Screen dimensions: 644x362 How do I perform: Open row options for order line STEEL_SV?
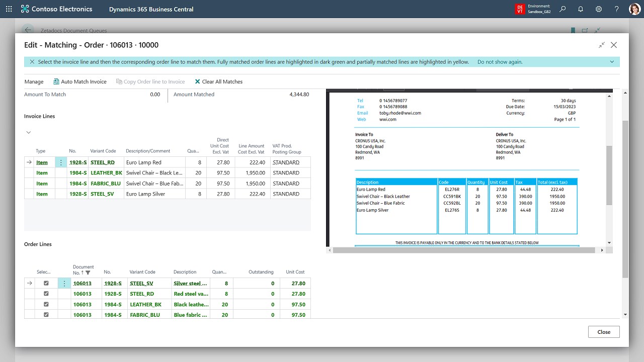[64, 284]
